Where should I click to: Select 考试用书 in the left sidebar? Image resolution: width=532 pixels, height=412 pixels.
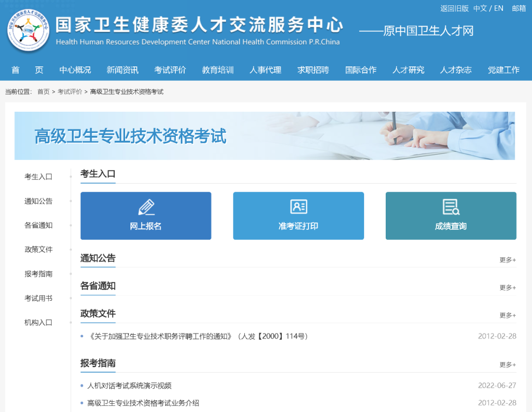tap(38, 298)
